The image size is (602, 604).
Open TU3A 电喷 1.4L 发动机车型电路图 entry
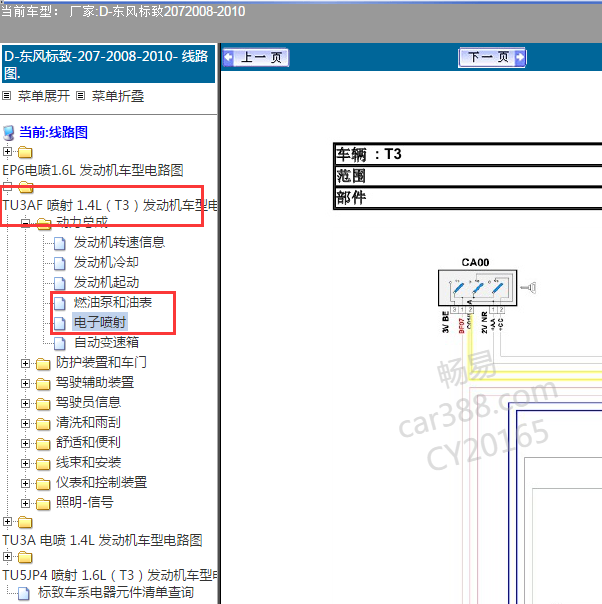pos(102,540)
